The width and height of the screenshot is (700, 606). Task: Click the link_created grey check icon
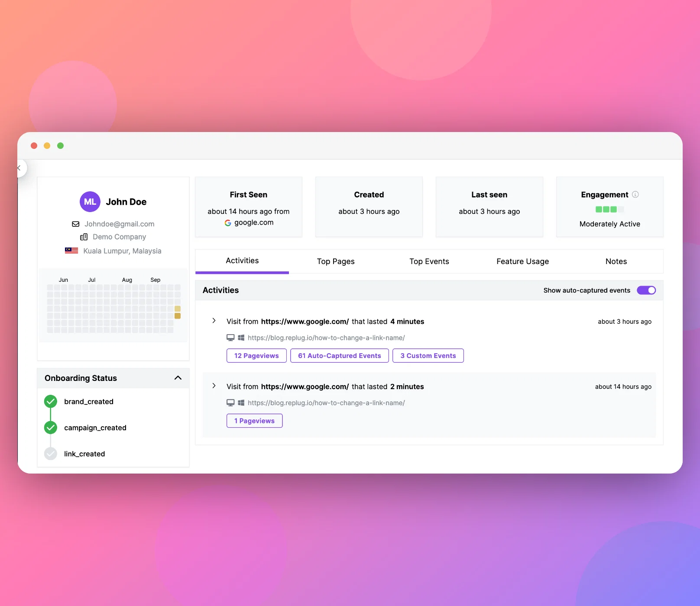click(51, 454)
